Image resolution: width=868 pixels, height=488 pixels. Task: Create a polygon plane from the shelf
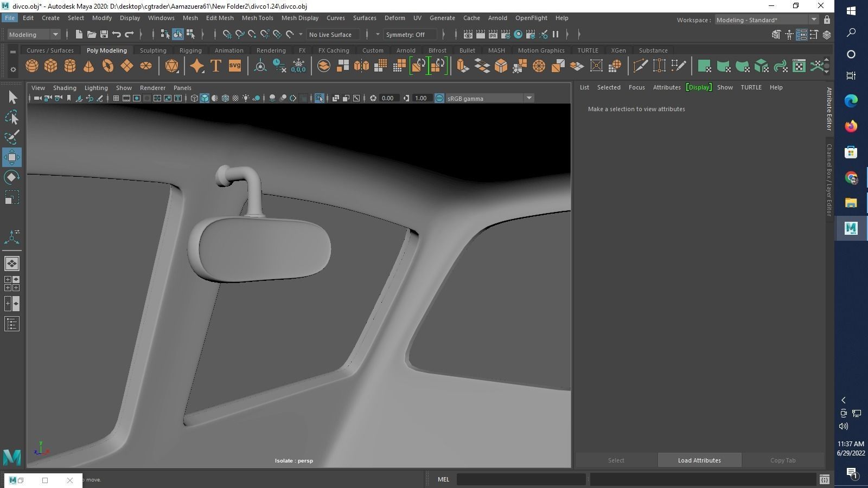pos(127,66)
